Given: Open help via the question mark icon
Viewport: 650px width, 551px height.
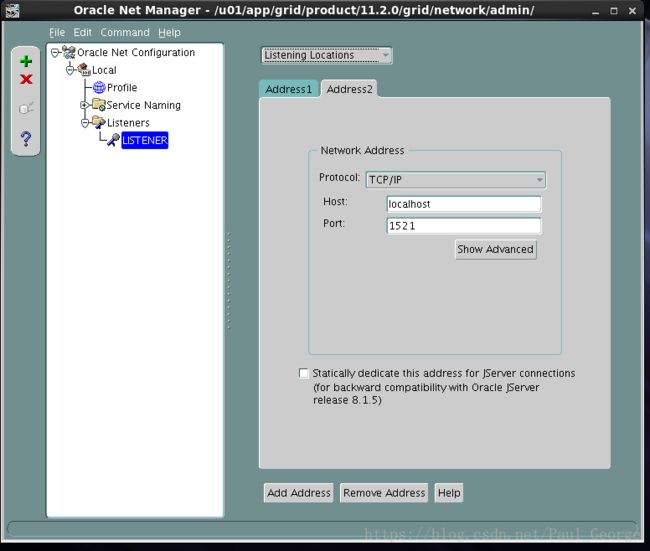Looking at the screenshot, I should click(26, 139).
